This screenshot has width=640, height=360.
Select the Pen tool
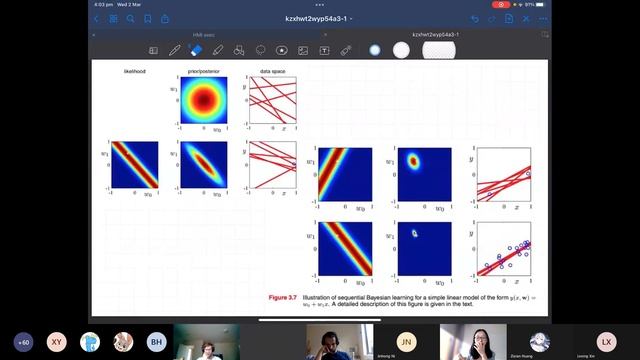pos(175,50)
